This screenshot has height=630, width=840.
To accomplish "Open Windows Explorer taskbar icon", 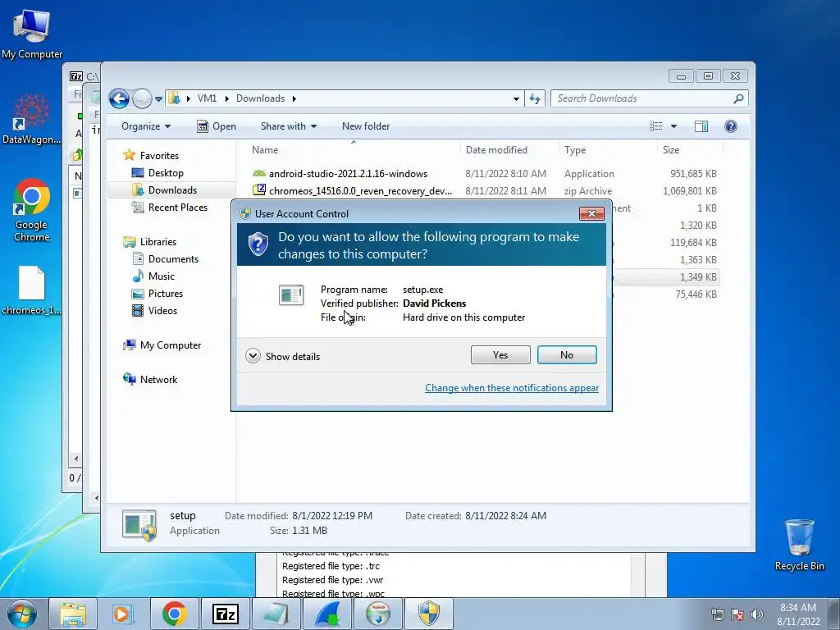I will [73, 614].
